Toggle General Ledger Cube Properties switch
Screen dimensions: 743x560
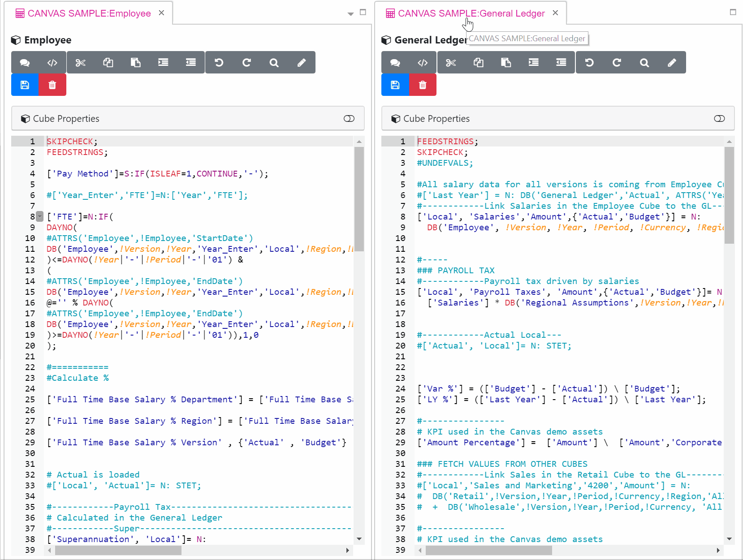(x=719, y=119)
